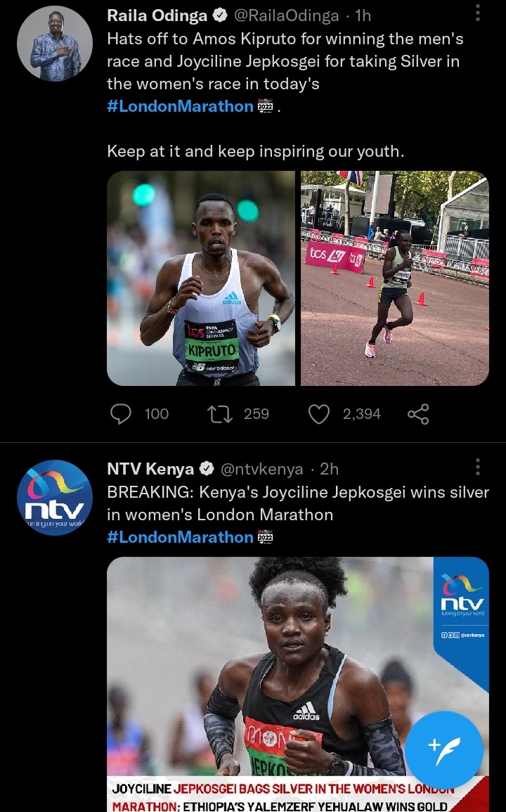Screen dimensions: 506x812
Task: Tap Raila Odinga's verified badge
Action: 220,15
